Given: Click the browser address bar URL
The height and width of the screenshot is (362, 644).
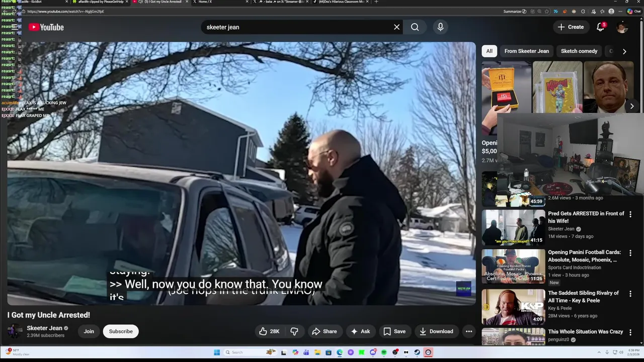Looking at the screenshot, I should [x=65, y=11].
